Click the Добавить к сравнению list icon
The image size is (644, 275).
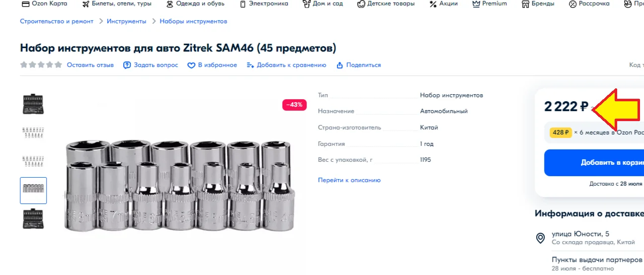pyautogui.click(x=250, y=65)
